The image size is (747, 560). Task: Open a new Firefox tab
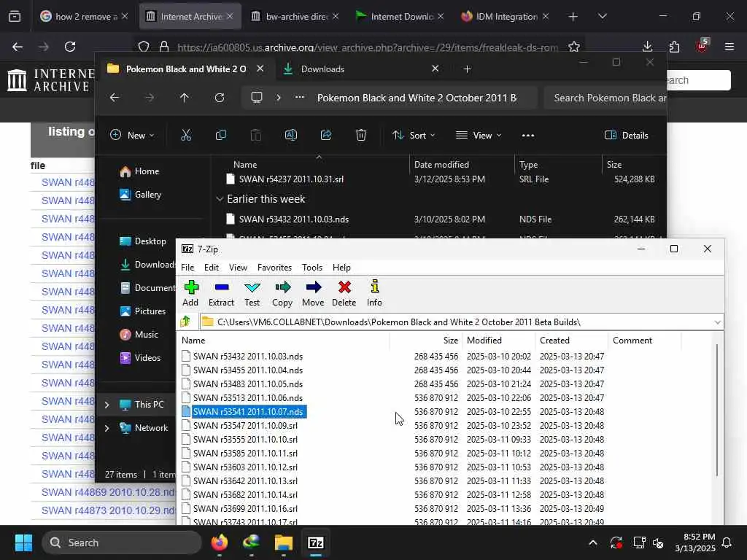pyautogui.click(x=573, y=16)
